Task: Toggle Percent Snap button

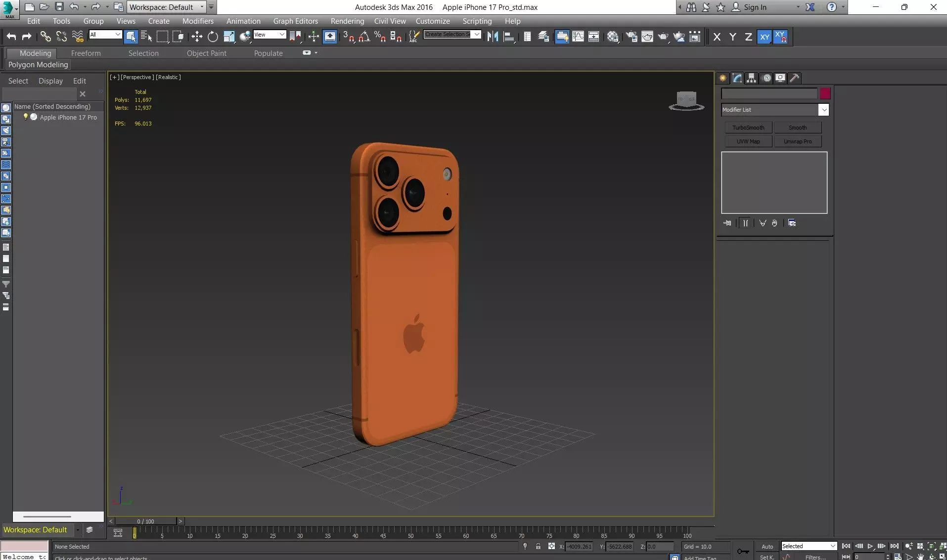Action: click(x=380, y=37)
